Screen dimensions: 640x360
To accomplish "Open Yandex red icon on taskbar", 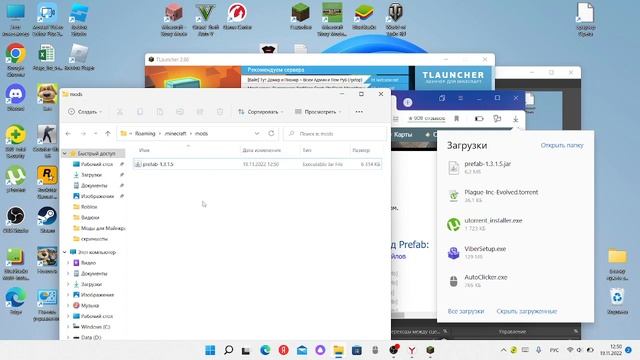I will coord(283,350).
